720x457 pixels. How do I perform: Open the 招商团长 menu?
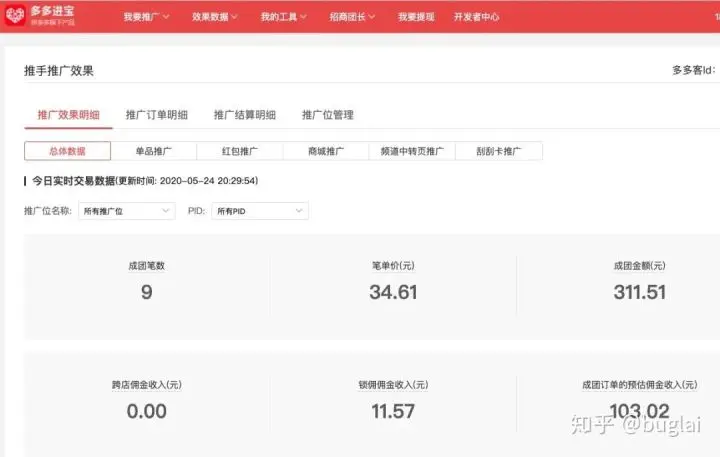click(352, 17)
